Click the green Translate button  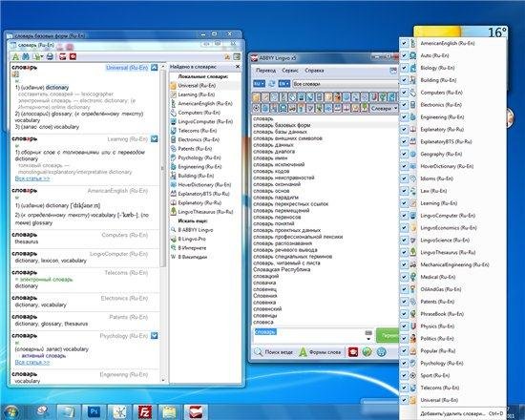[x=388, y=335]
